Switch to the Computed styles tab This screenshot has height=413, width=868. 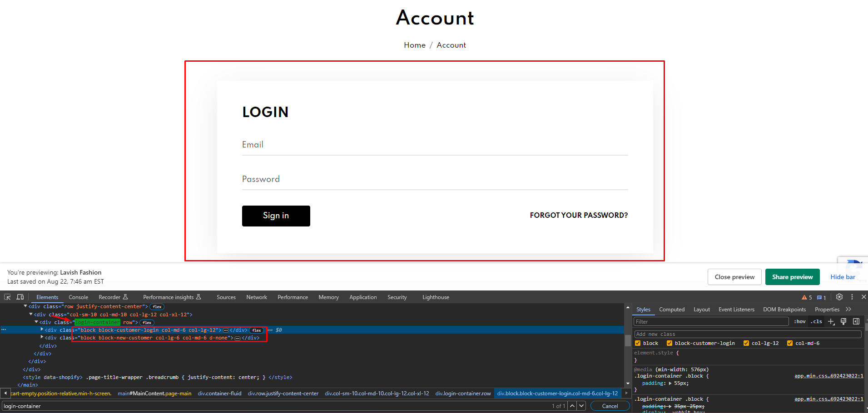click(x=672, y=310)
